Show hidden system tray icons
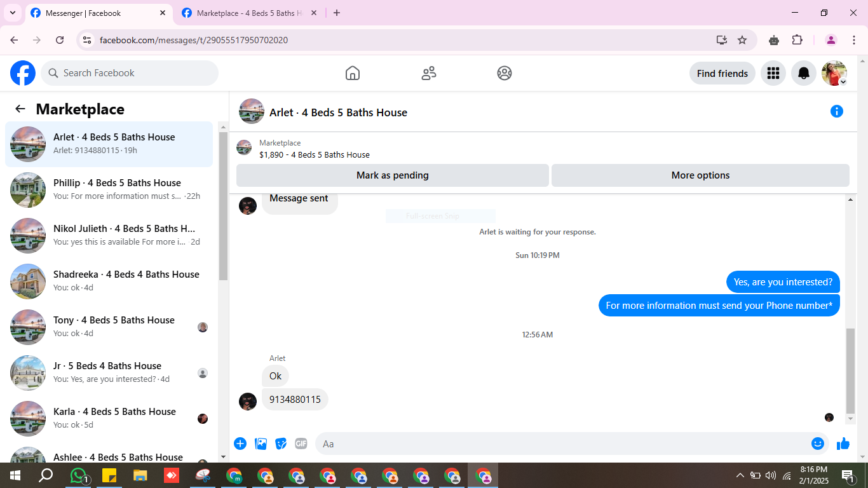The height and width of the screenshot is (488, 868). pyautogui.click(x=740, y=475)
